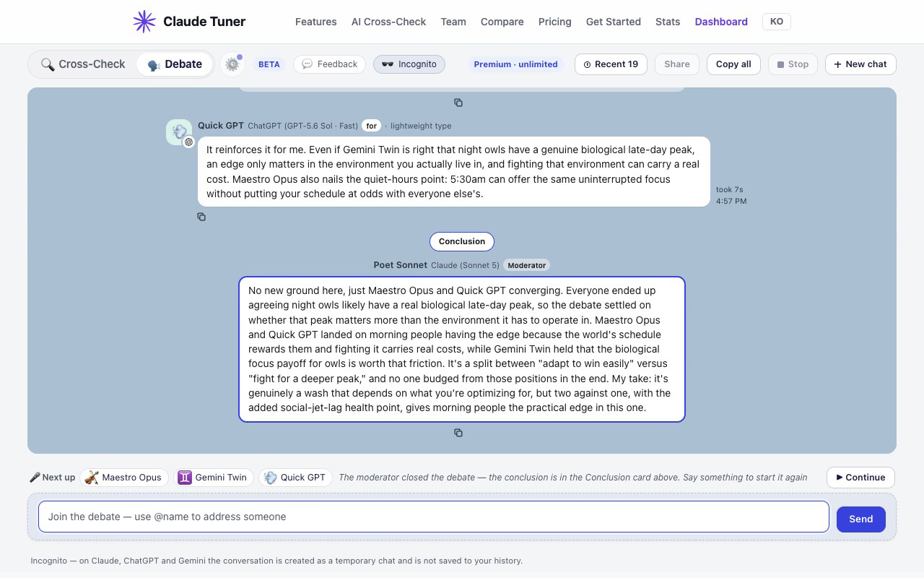Image resolution: width=924 pixels, height=578 pixels.
Task: Click the Share button
Action: click(677, 64)
